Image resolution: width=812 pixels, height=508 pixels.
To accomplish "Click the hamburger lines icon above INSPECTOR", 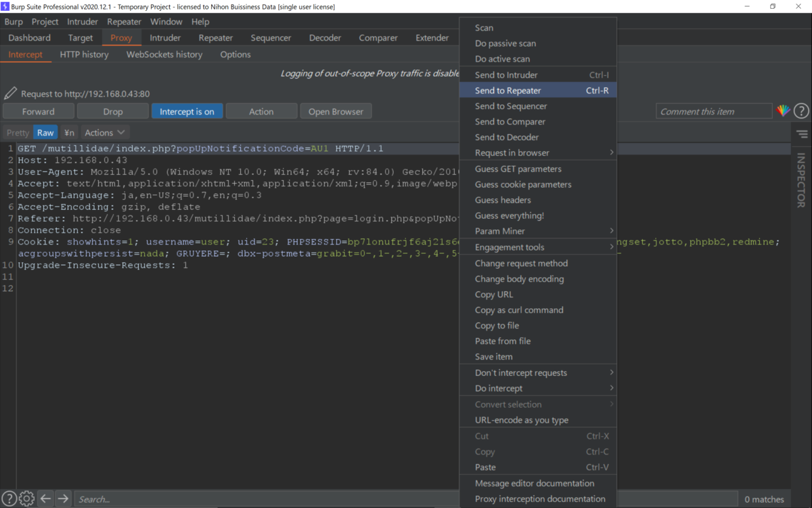I will pos(802,134).
